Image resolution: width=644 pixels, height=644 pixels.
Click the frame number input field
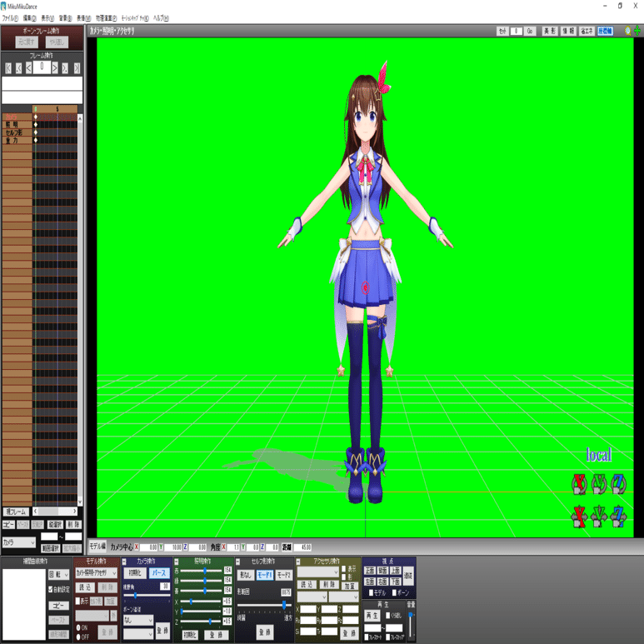[42, 67]
